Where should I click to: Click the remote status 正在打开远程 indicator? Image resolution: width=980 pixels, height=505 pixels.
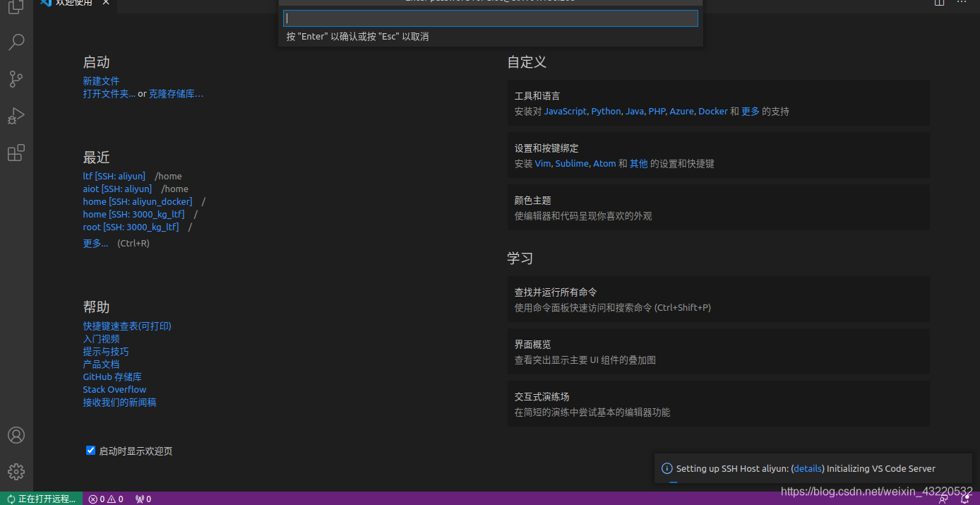40,499
